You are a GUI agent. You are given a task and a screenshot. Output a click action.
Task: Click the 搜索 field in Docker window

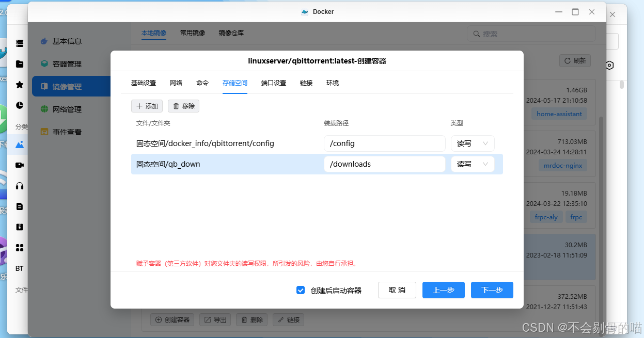[531, 34]
